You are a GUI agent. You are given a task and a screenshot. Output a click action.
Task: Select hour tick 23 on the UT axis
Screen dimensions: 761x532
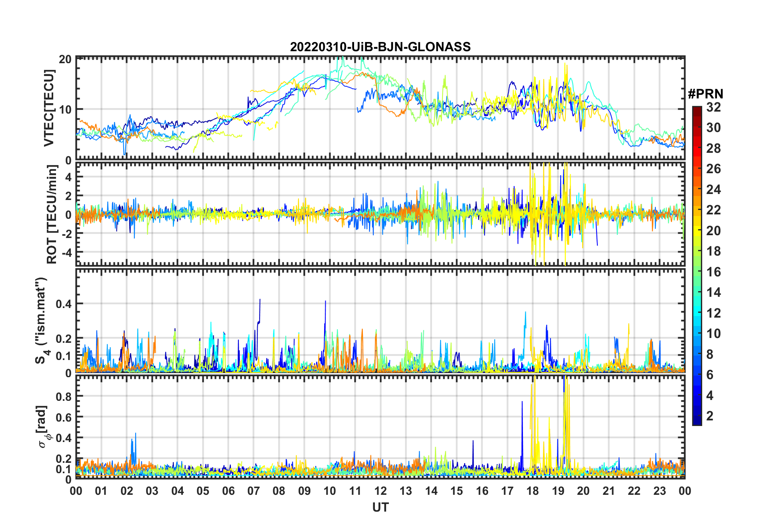tap(659, 491)
